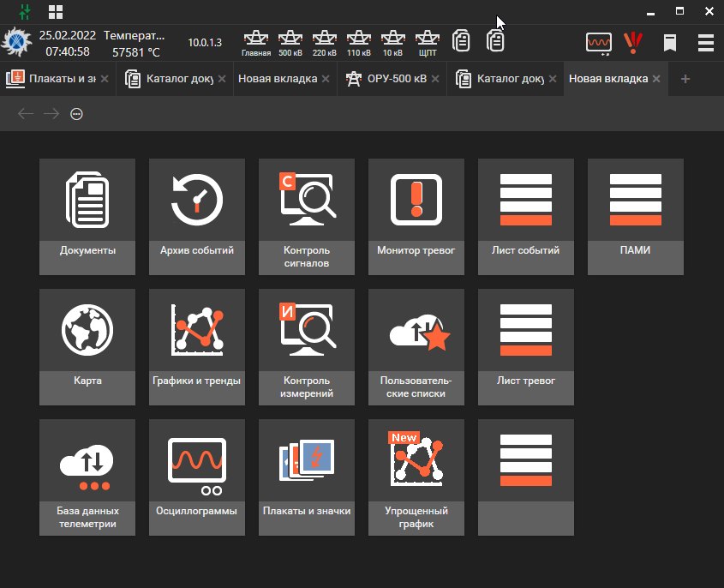Switch to Плакаты и зн tab
Screen dimensions: 724x588
54,79
